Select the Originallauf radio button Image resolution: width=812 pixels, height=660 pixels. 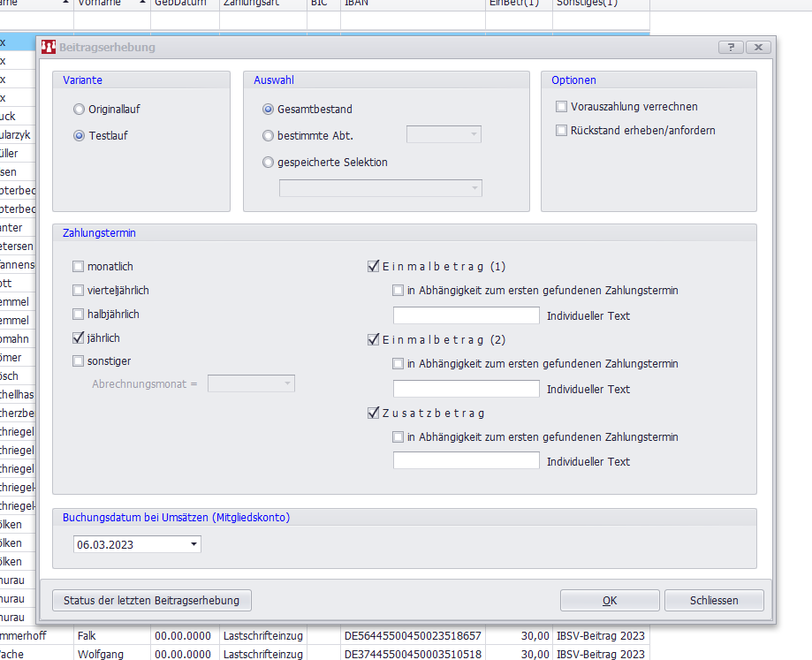pyautogui.click(x=79, y=110)
